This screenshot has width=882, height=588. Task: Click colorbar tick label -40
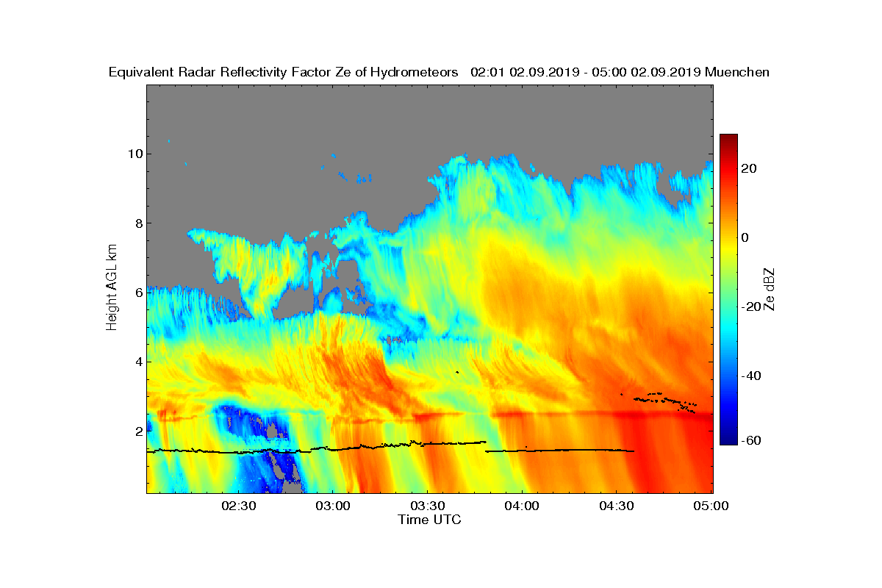coord(752,376)
